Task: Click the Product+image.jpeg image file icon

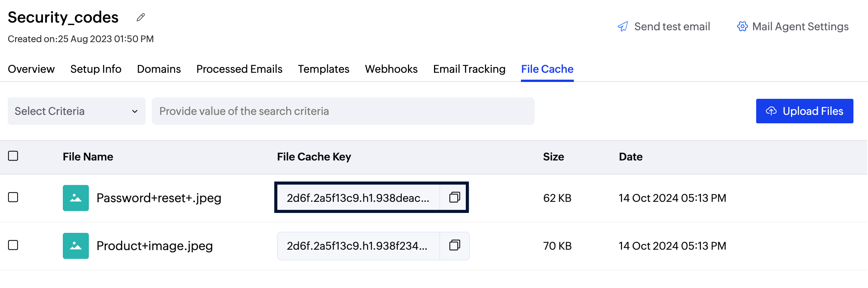Action: (76, 246)
